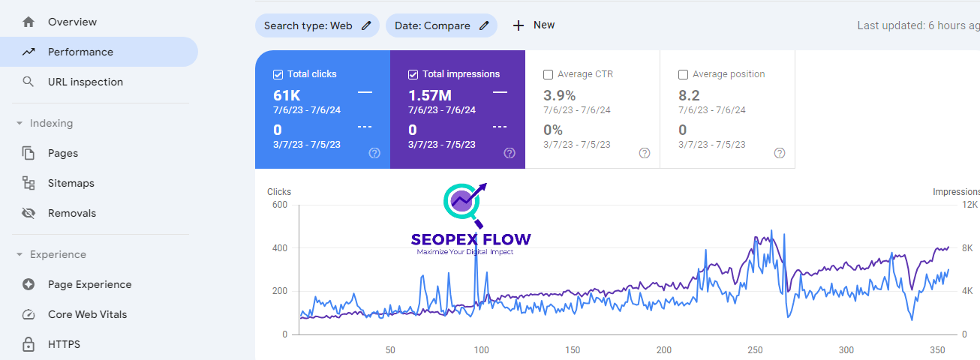Image resolution: width=980 pixels, height=360 pixels.
Task: Click the Core Web Vitals gauge icon
Action: point(29,314)
